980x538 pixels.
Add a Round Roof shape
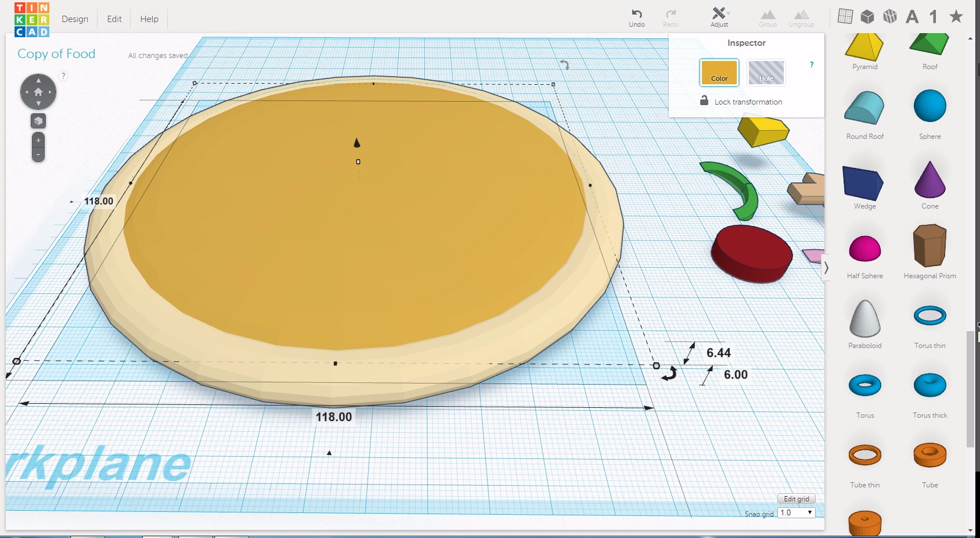[865, 114]
